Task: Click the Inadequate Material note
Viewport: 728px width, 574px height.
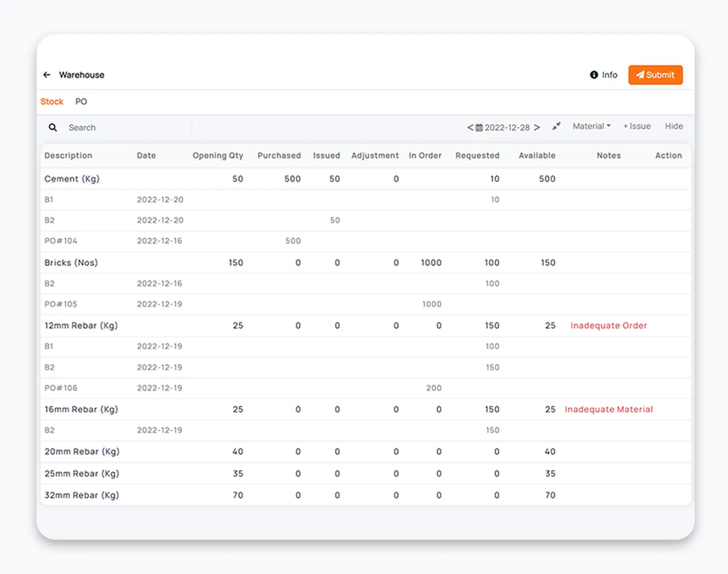Action: point(608,409)
